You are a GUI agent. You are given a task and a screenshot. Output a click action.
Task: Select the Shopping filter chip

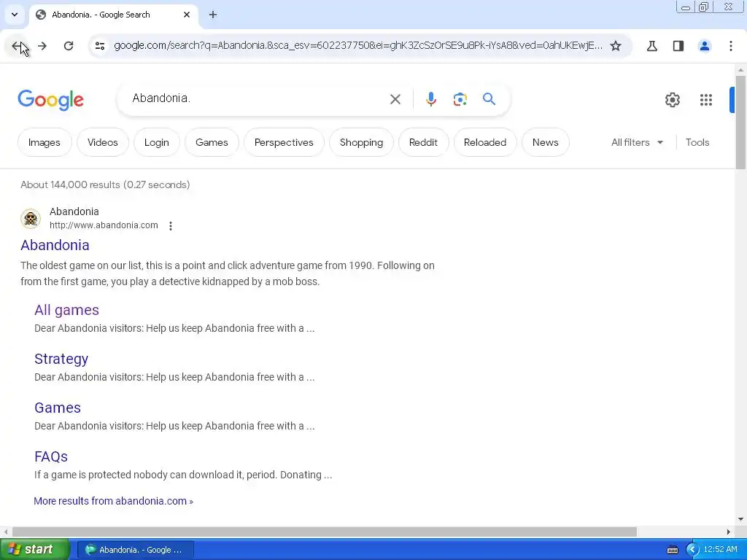point(361,142)
